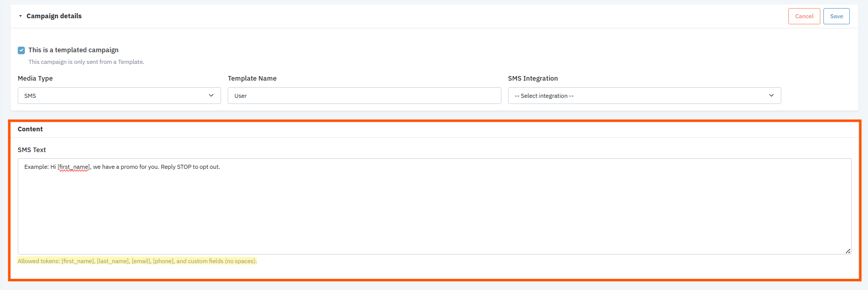The height and width of the screenshot is (290, 868).
Task: Click the Allowed tokens hint text
Action: click(137, 261)
